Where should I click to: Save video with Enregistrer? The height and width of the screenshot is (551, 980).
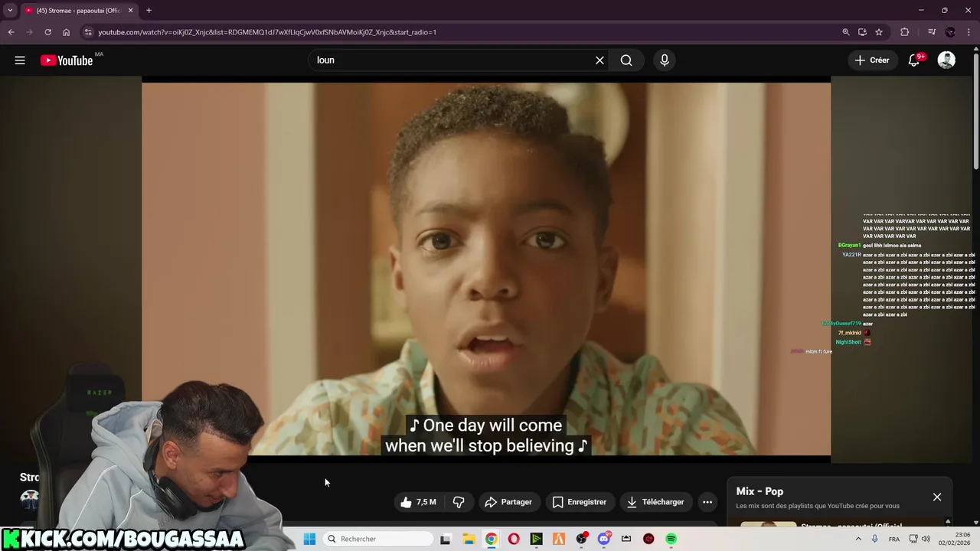(x=580, y=502)
